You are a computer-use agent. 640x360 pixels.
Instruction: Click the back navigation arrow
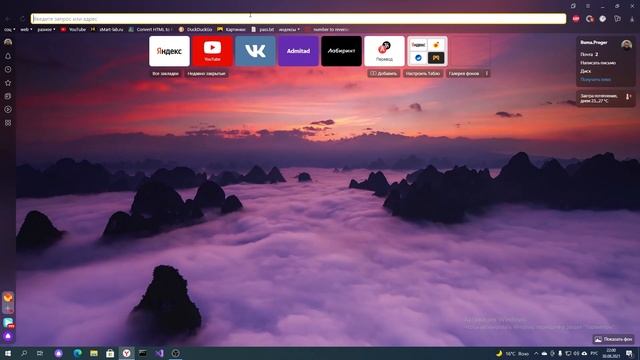coord(7,19)
